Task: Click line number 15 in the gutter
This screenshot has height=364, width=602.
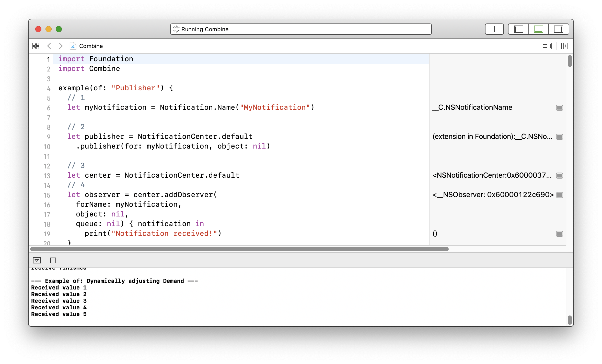Action: (47, 195)
